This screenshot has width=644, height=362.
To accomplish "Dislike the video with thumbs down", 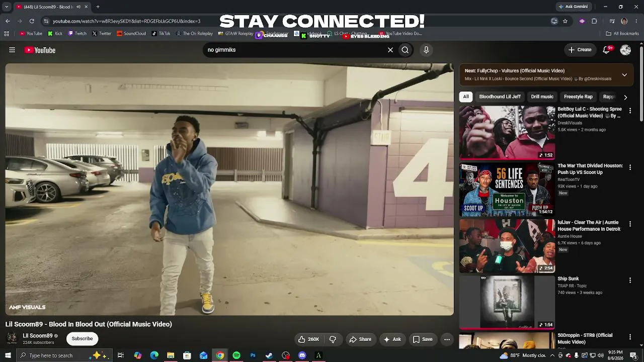I will [333, 339].
